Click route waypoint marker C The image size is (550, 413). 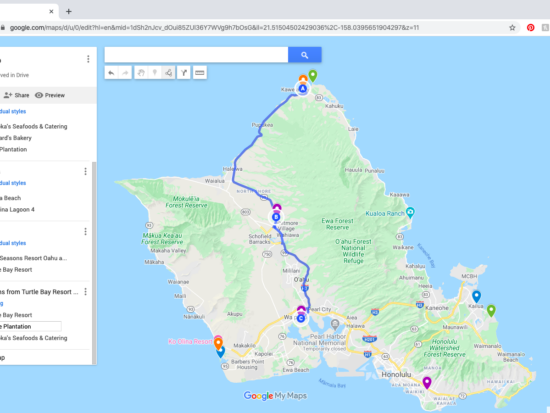[301, 318]
